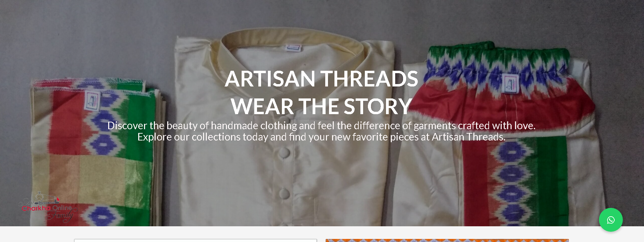Image resolution: width=644 pixels, height=242 pixels.
Task: Click the white card below the banner
Action: point(195,240)
